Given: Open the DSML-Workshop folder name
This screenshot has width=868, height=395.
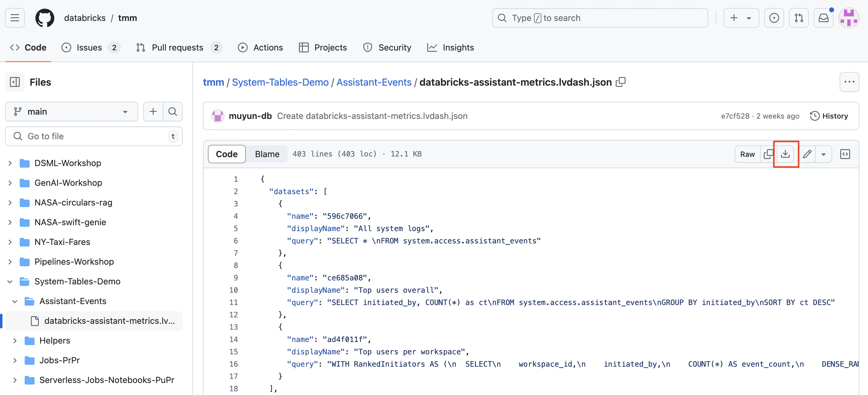Looking at the screenshot, I should (x=68, y=163).
